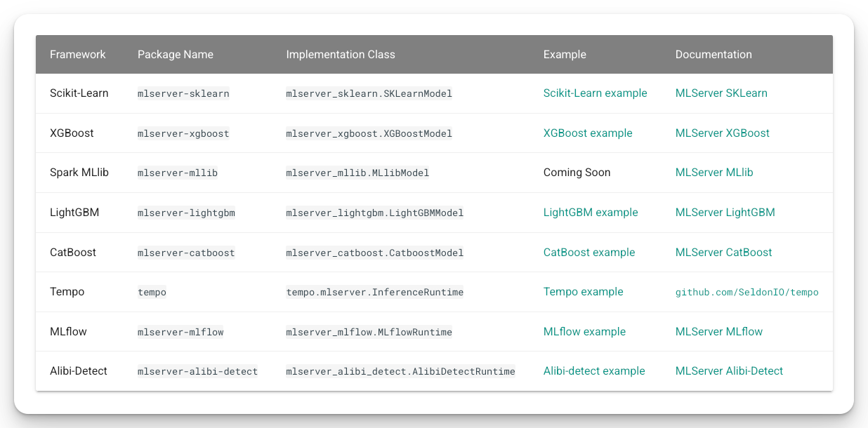
Task: Open the MLServer SKLearn documentation link
Action: 721,93
